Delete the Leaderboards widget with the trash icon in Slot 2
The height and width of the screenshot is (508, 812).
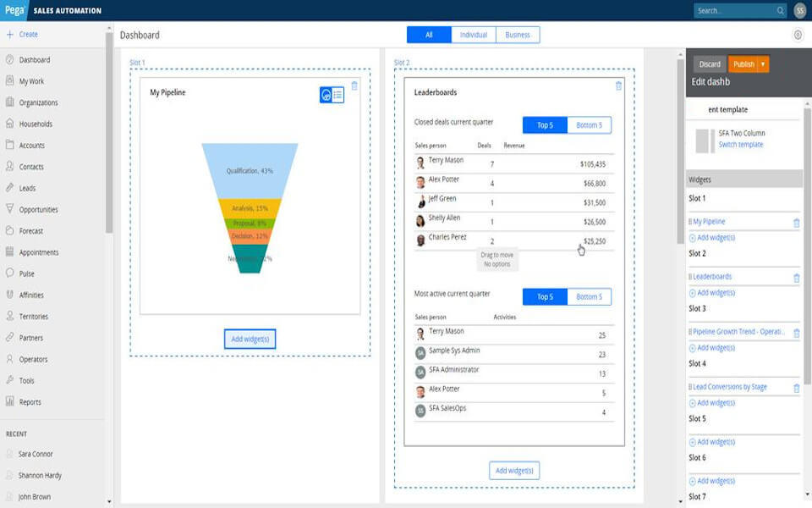tap(618, 86)
